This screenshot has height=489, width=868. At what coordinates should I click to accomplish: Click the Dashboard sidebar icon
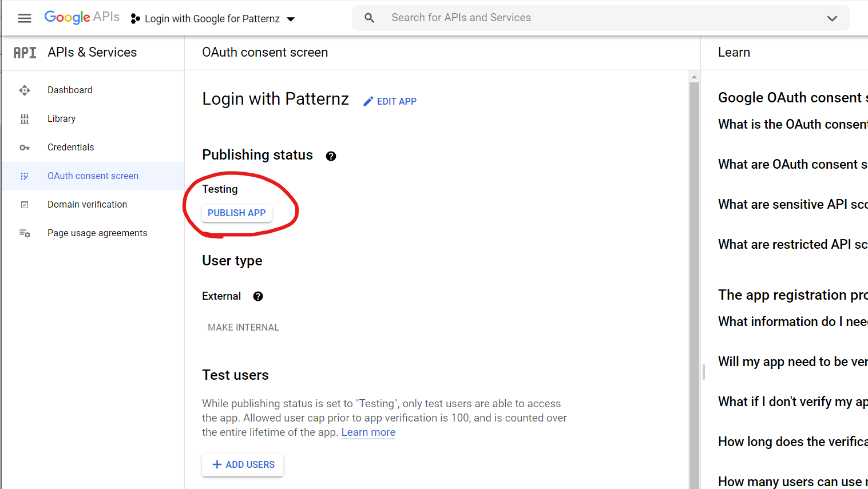[25, 90]
